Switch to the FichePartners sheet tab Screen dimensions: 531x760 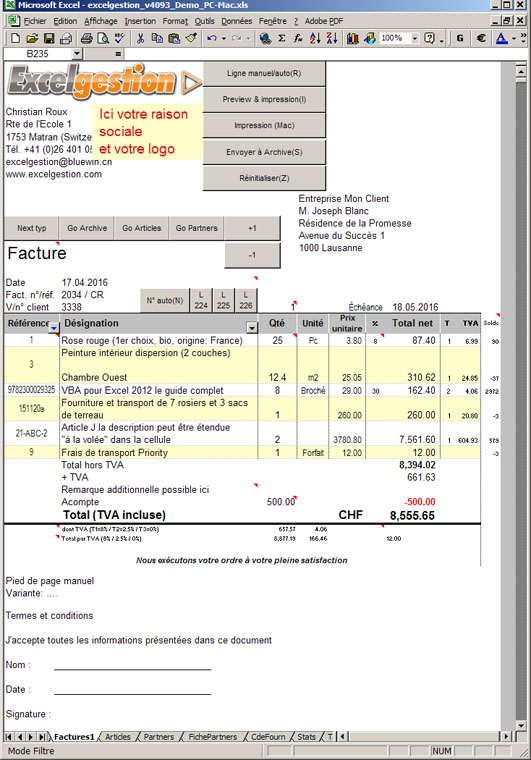pyautogui.click(x=213, y=737)
